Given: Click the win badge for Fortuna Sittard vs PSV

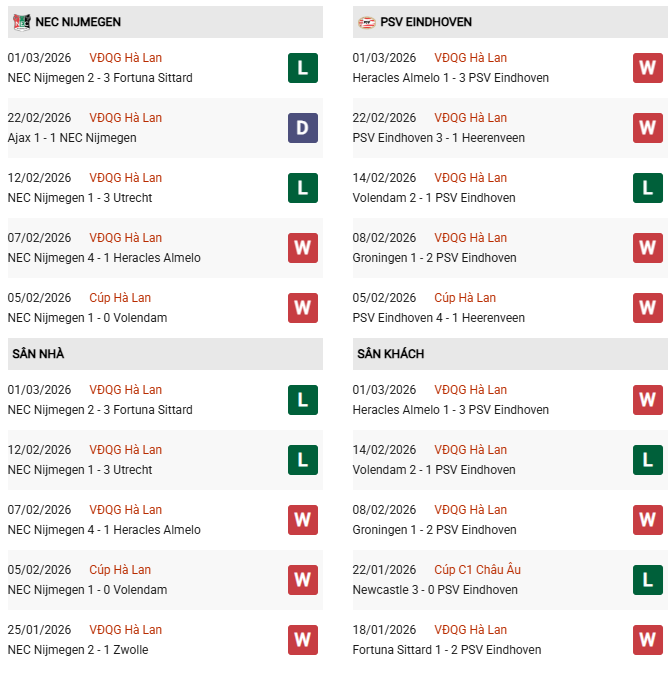Looking at the screenshot, I should pos(647,640).
